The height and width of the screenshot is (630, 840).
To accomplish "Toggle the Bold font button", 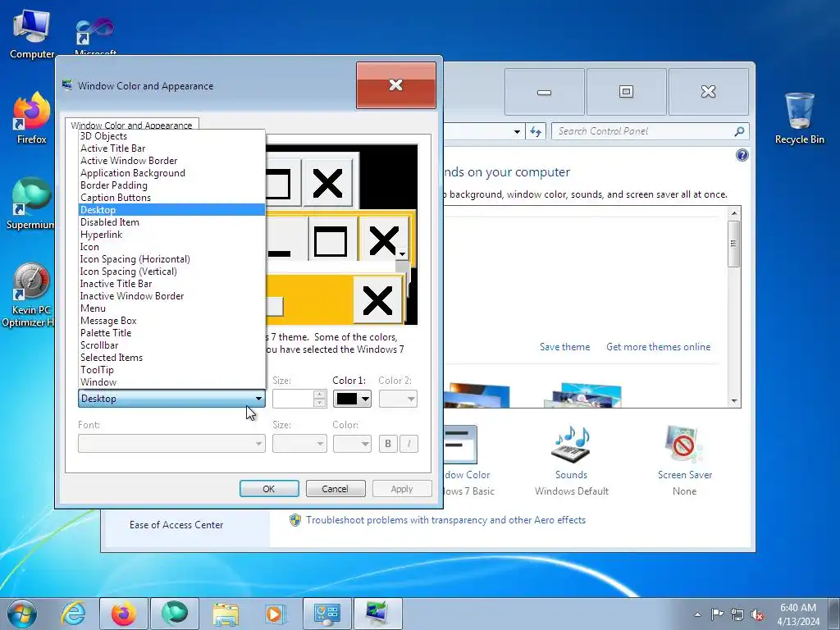I will pos(388,444).
